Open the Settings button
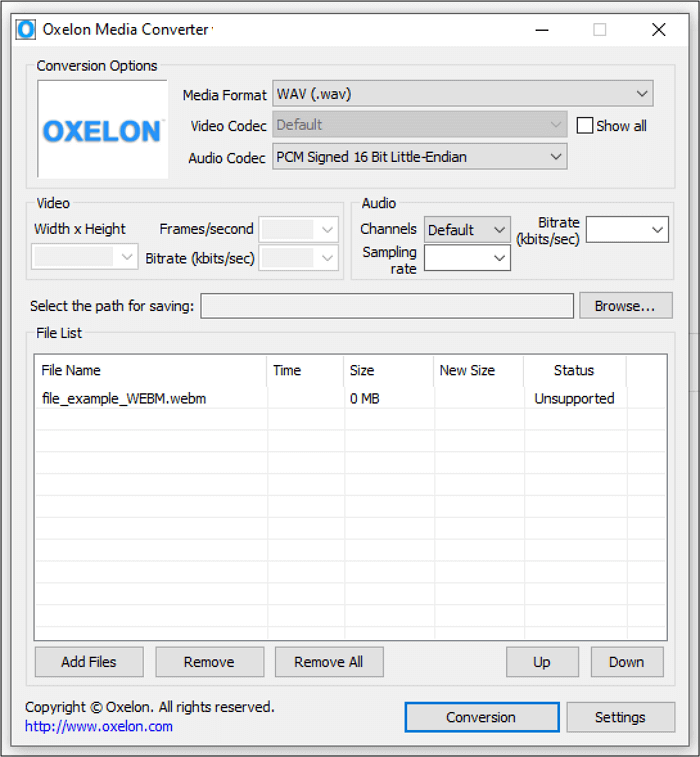 (x=620, y=717)
